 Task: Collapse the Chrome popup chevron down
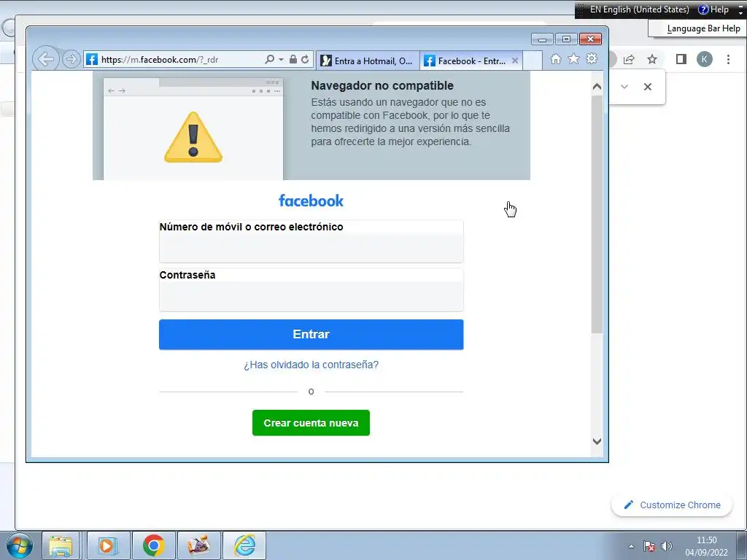[624, 87]
